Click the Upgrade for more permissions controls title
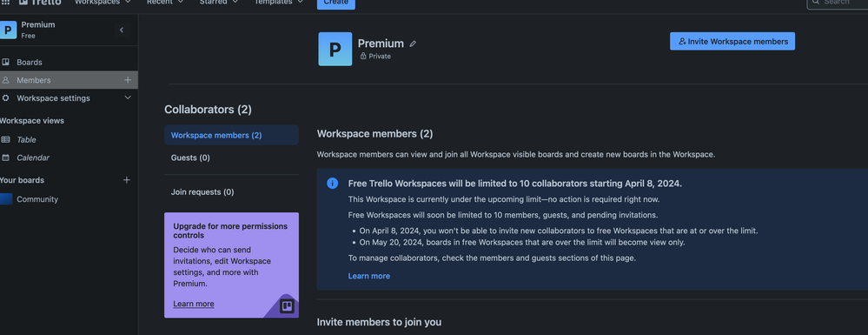The height and width of the screenshot is (335, 868). tap(230, 231)
